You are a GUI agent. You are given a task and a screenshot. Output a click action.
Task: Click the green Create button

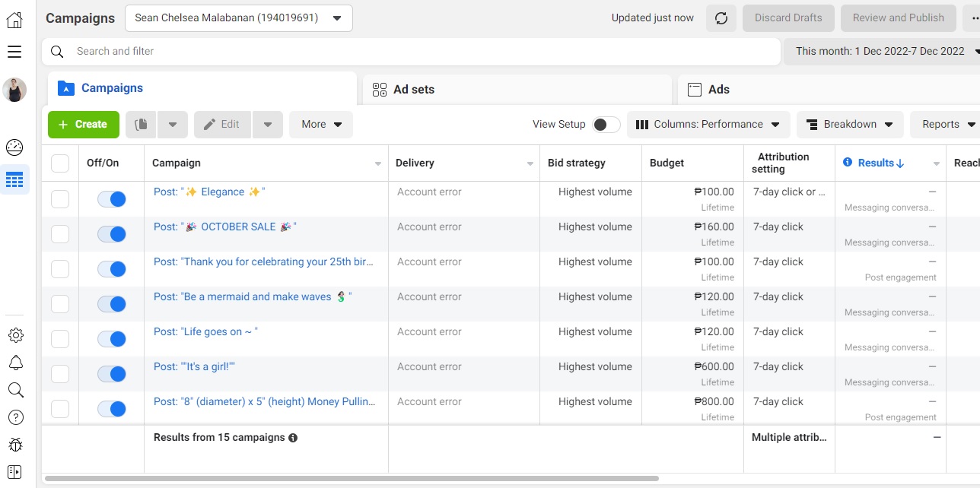(83, 125)
